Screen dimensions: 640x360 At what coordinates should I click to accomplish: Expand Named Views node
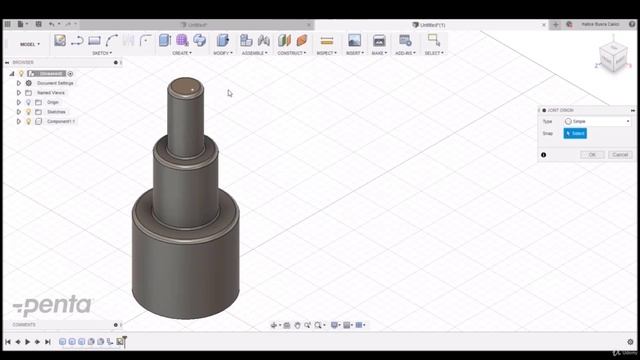tap(18, 93)
